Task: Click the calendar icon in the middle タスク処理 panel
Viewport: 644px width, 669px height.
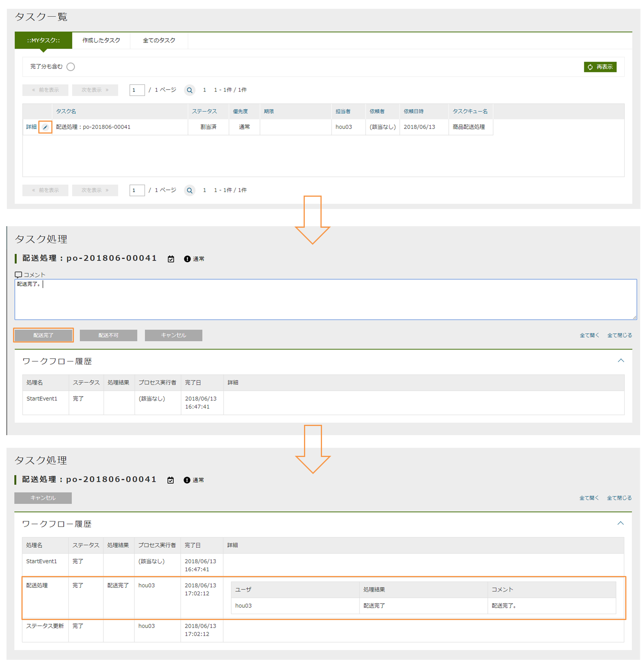Action: pyautogui.click(x=171, y=259)
